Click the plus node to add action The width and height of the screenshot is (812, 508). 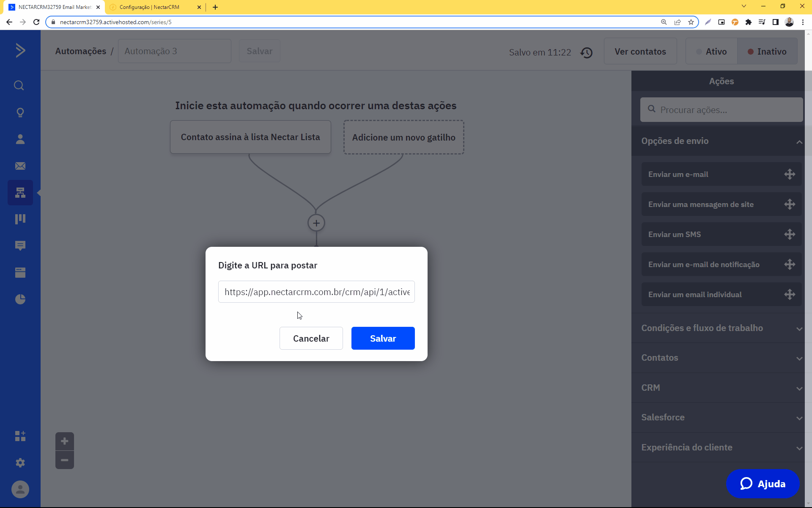coord(316,223)
